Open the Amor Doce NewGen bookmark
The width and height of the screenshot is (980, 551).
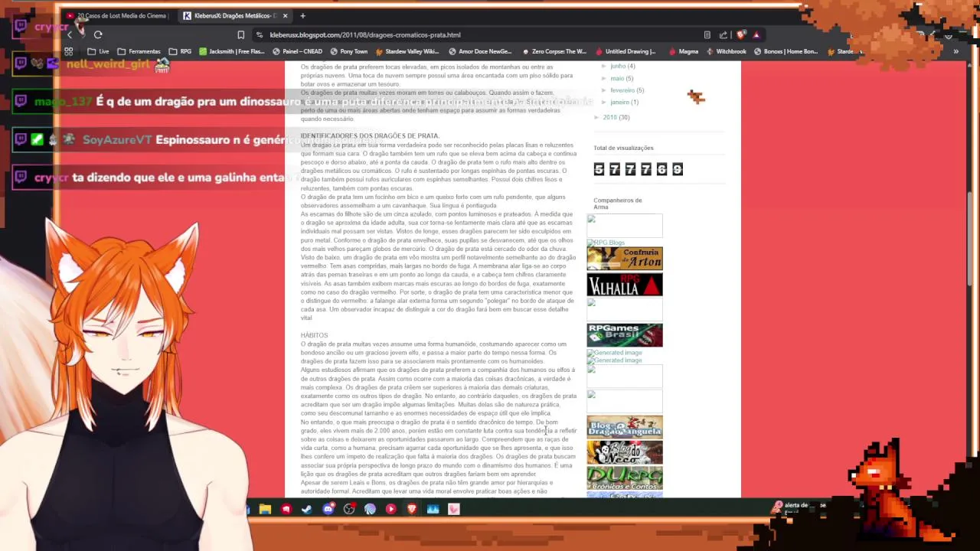480,51
